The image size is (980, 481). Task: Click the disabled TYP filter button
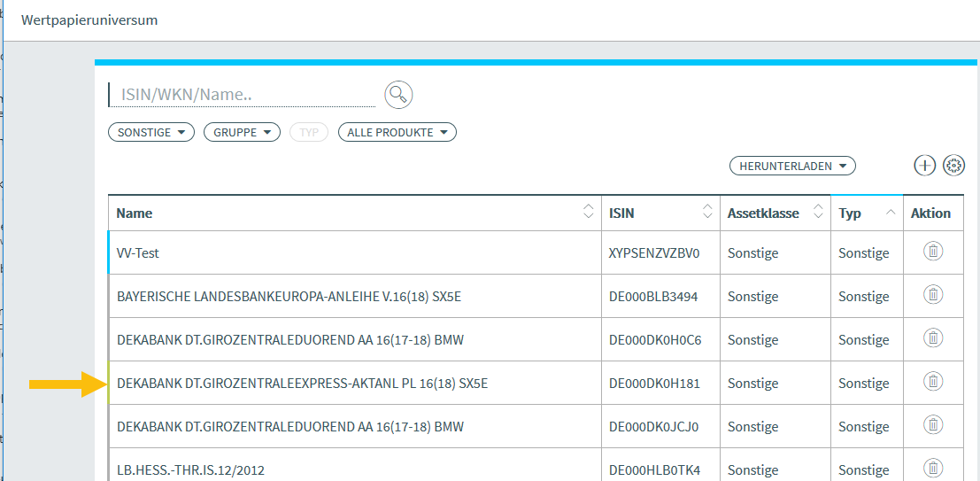click(x=309, y=132)
